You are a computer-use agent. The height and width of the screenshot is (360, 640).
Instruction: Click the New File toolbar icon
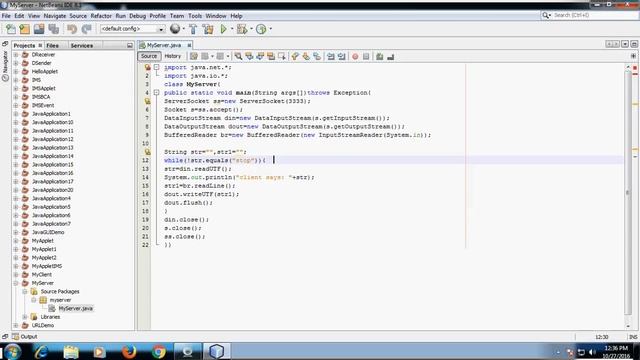(11, 29)
